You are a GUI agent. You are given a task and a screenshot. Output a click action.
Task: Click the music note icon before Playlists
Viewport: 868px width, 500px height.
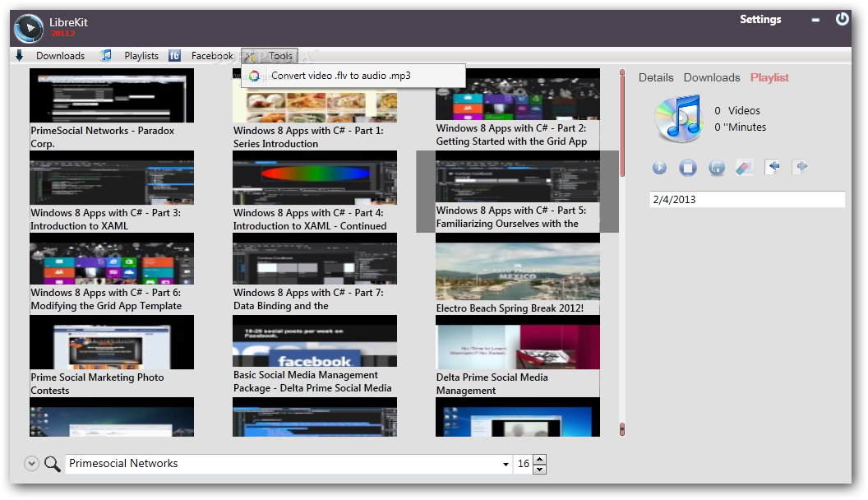pos(106,55)
